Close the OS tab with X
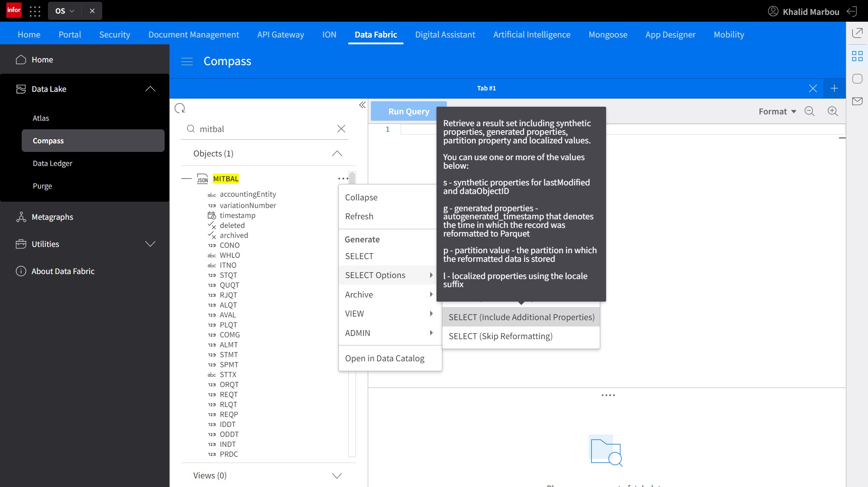This screenshot has height=487, width=868. (92, 11)
